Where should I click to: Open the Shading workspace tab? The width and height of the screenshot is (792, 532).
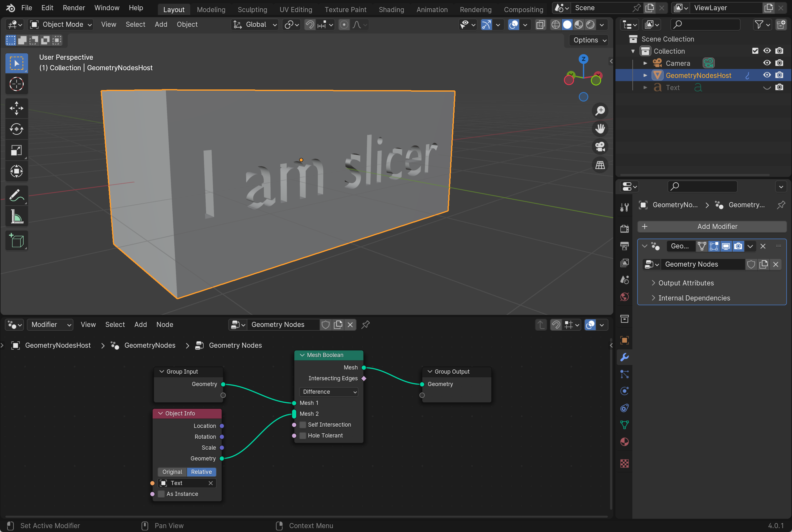pos(391,10)
